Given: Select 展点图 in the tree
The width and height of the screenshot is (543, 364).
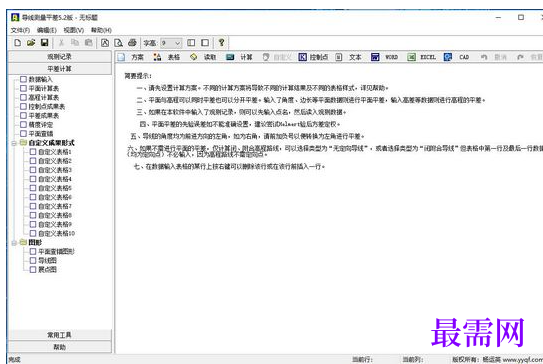Looking at the screenshot, I should coord(47,269).
